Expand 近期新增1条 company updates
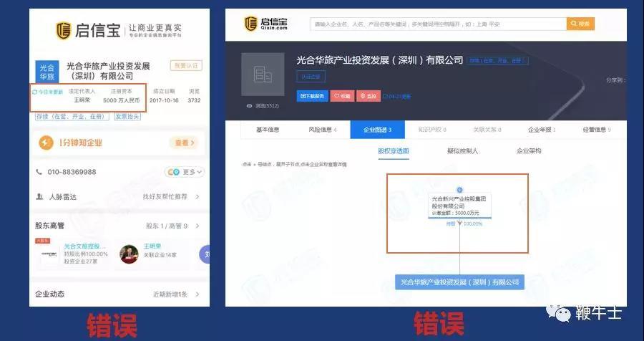 click(x=177, y=294)
